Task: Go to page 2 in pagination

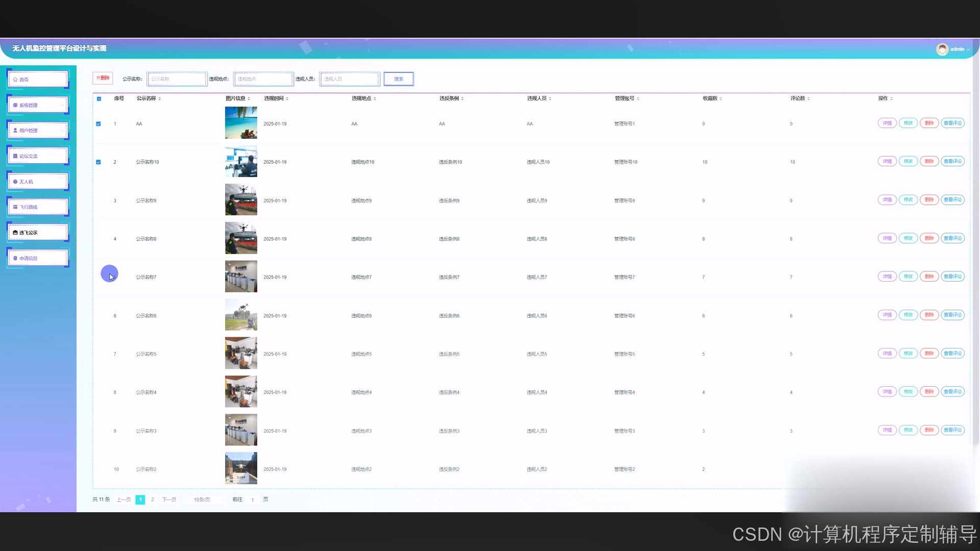Action: tap(152, 499)
